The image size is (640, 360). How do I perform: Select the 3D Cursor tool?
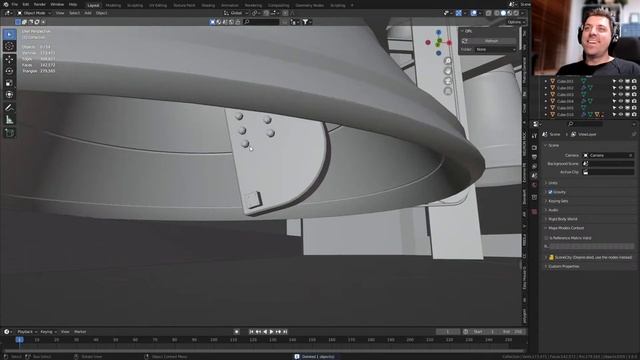point(9,46)
